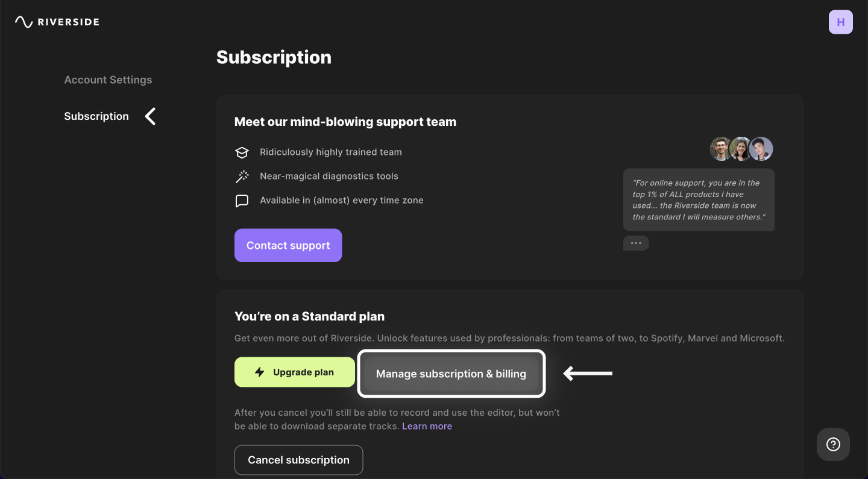
Task: Click the Riverside logo
Action: (x=57, y=22)
